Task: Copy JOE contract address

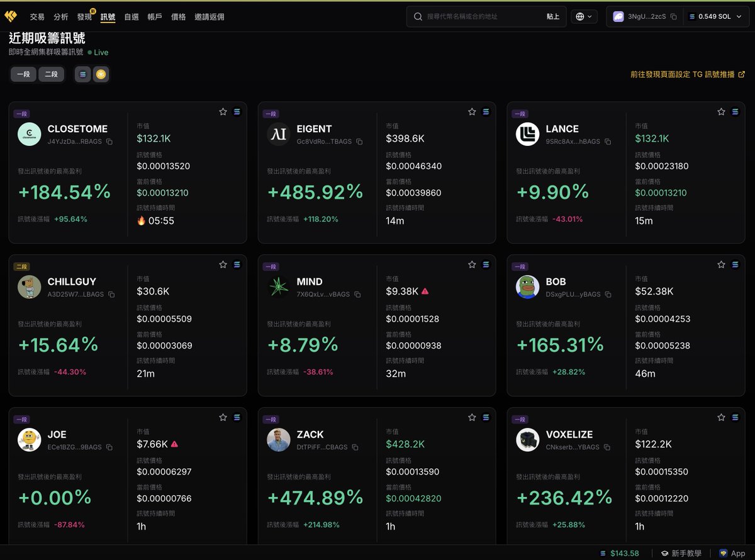Action: point(109,447)
